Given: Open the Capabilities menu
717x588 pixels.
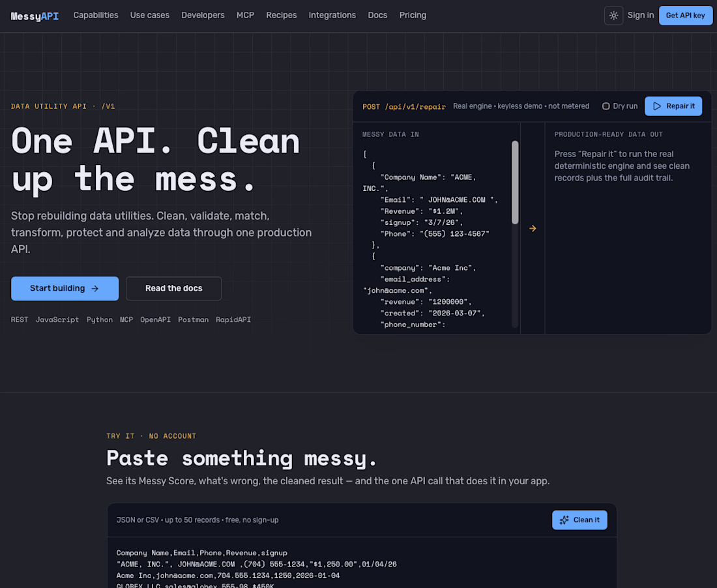Looking at the screenshot, I should (96, 15).
